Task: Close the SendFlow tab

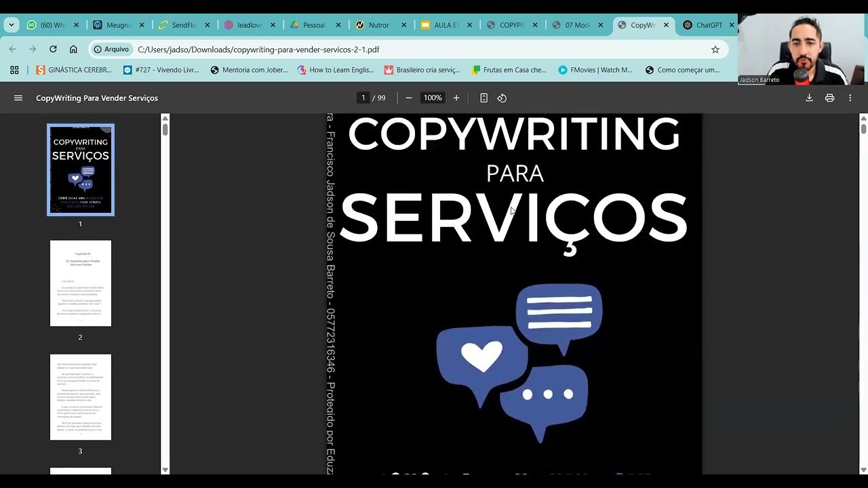Action: (208, 25)
